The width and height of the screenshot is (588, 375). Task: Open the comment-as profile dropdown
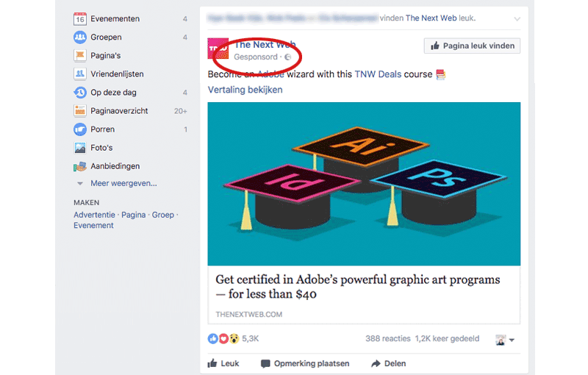(x=505, y=340)
